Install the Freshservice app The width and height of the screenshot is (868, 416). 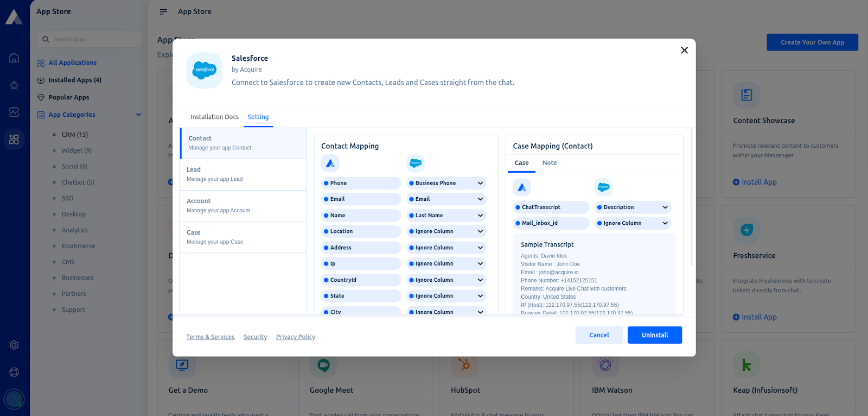755,317
